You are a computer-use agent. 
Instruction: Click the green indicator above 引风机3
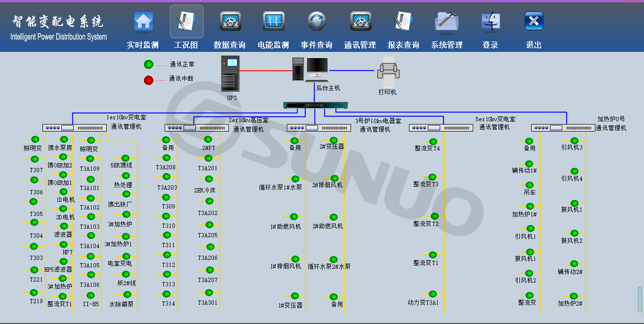coord(574,141)
